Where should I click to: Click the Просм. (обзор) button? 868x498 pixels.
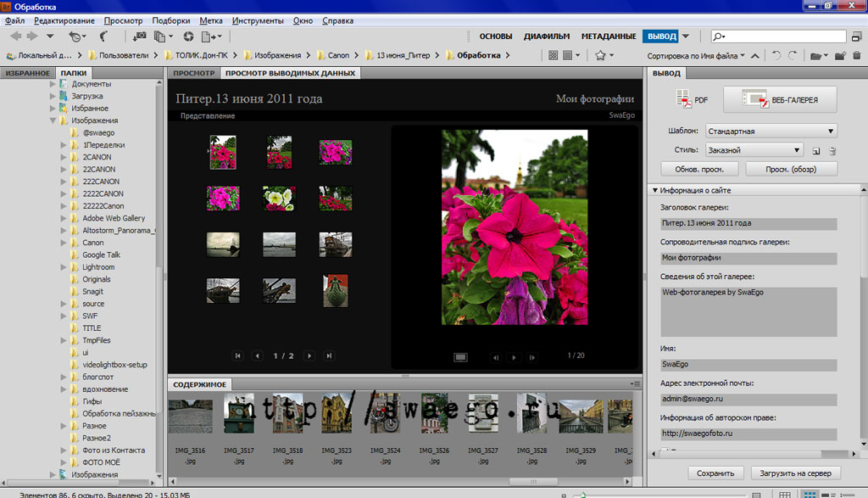[791, 169]
